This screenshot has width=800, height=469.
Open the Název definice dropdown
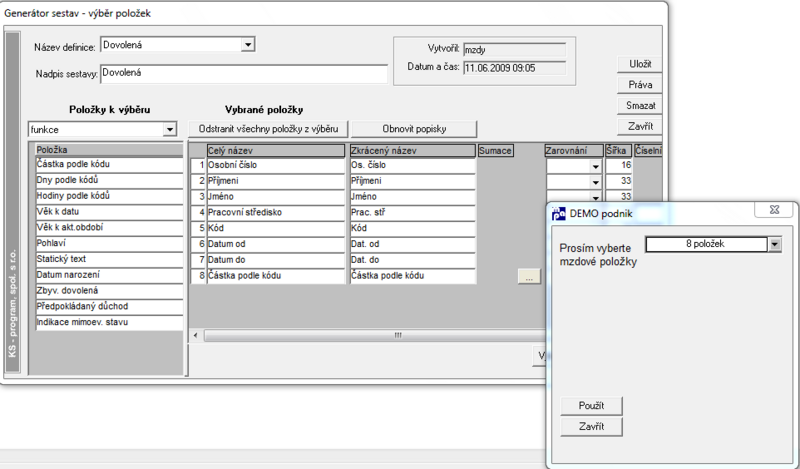click(248, 45)
